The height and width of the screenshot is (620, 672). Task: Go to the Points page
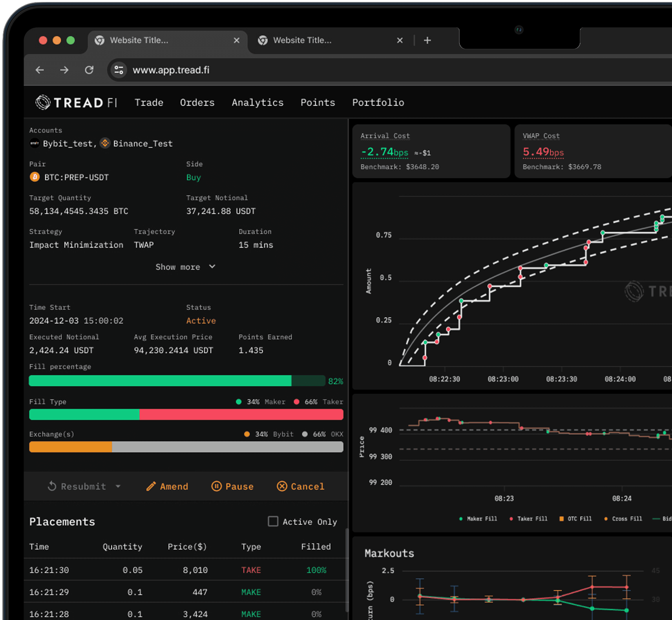point(317,103)
